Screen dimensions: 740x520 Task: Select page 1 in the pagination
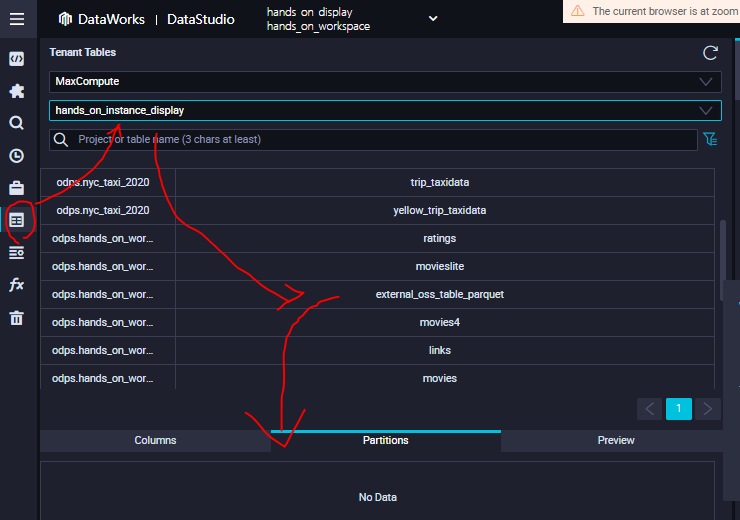click(679, 409)
